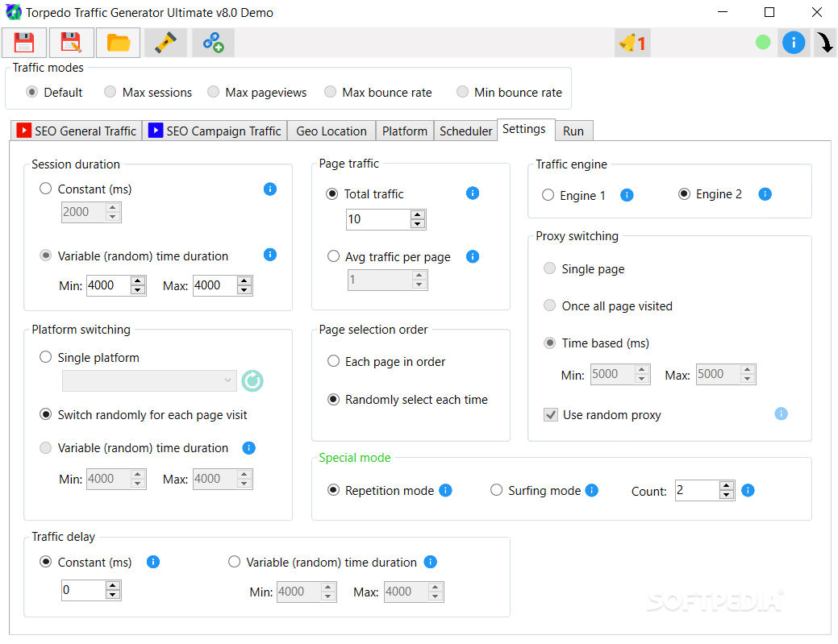
Task: Increase Special mode Count with up arrow
Action: [x=727, y=485]
